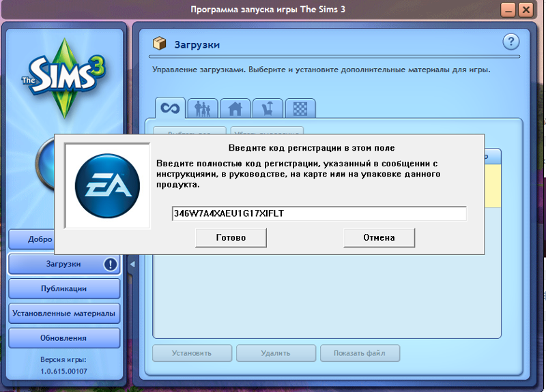This screenshot has height=392, width=546.
Task: Click the exclamation alert icon on Загрузки
Action: [111, 265]
